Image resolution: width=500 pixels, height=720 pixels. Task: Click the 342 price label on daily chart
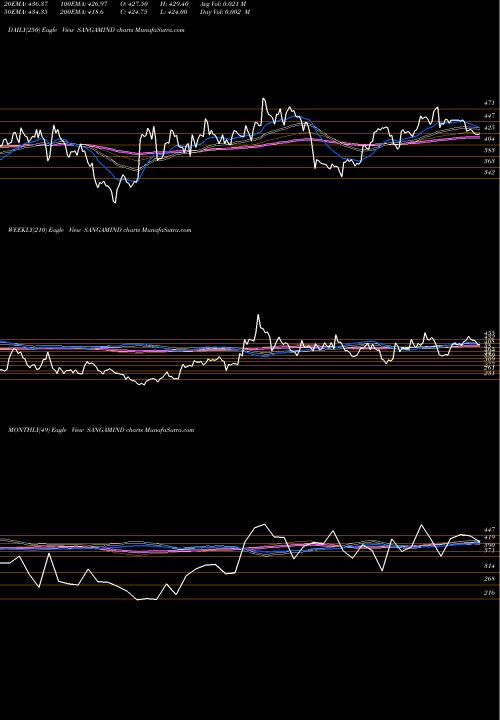coord(489,173)
